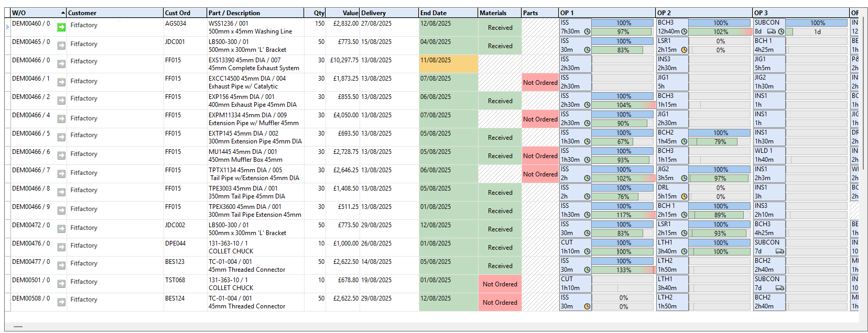Click the grey arrow icon for DEM00465 / 0

[61, 46]
